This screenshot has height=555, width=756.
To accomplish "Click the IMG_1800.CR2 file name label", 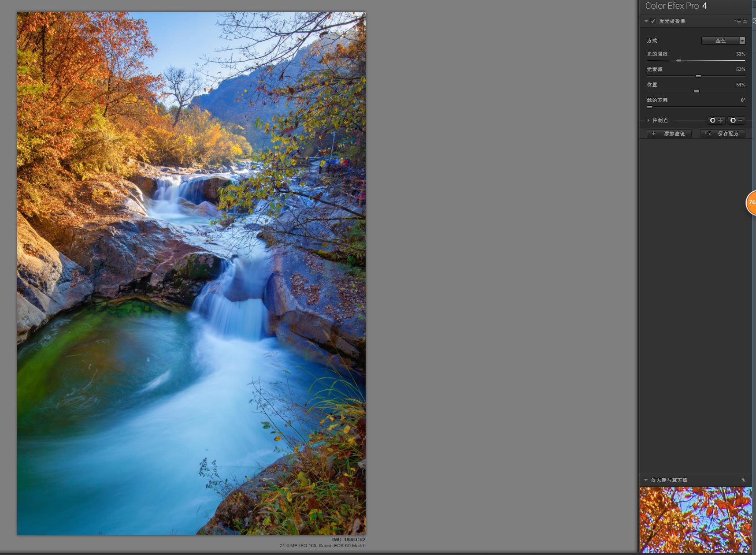I will tap(348, 540).
